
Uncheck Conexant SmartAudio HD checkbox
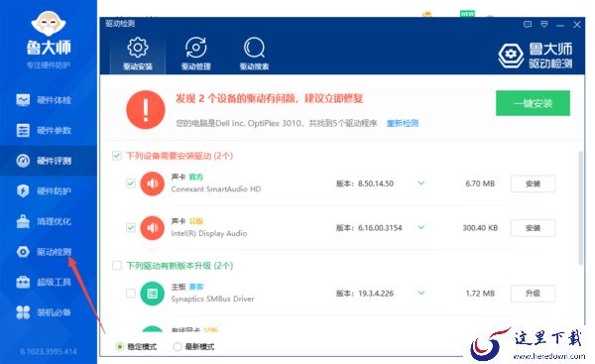point(131,183)
